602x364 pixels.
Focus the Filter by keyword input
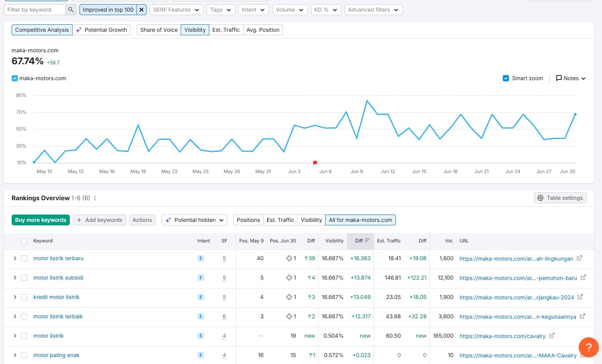coord(34,10)
